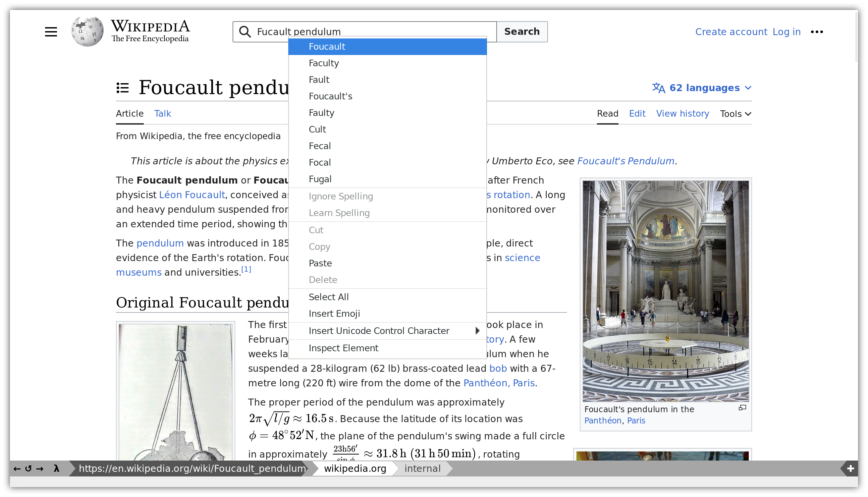868x497 pixels.
Task: Select the Read tab
Action: point(607,114)
